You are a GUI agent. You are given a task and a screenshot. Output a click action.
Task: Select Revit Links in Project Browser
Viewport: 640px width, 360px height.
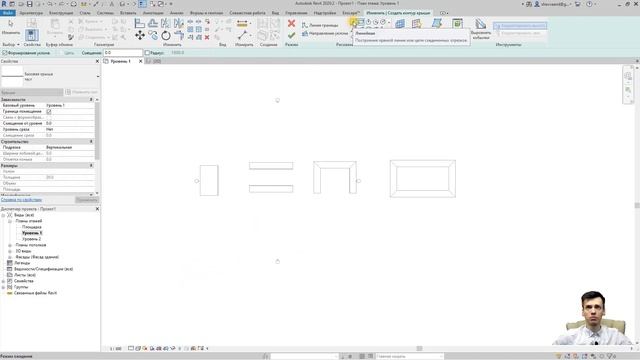point(35,293)
